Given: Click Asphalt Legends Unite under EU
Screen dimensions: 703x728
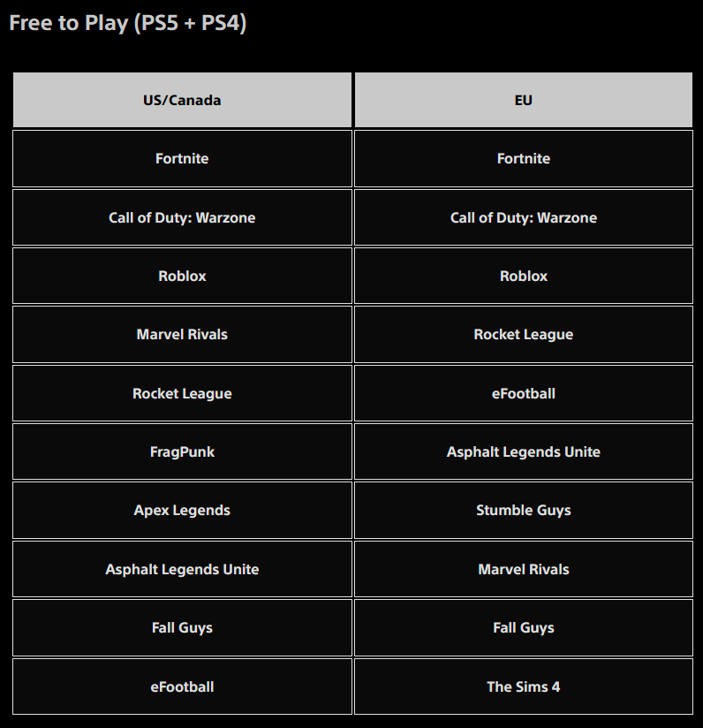Looking at the screenshot, I should tap(523, 451).
